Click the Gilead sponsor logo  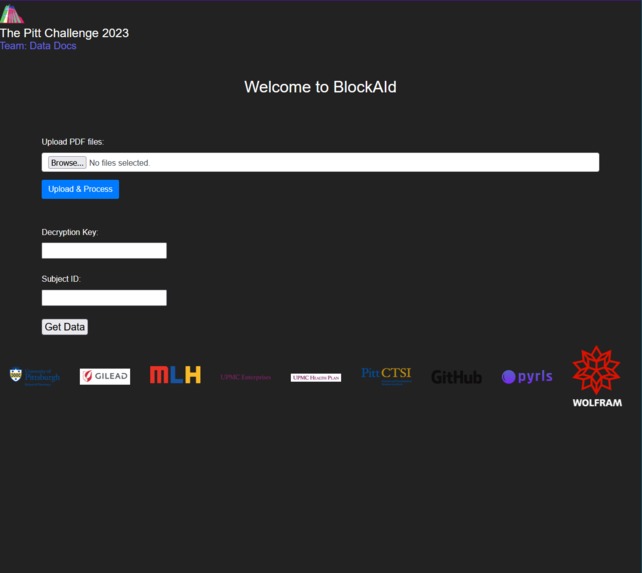[x=105, y=376]
